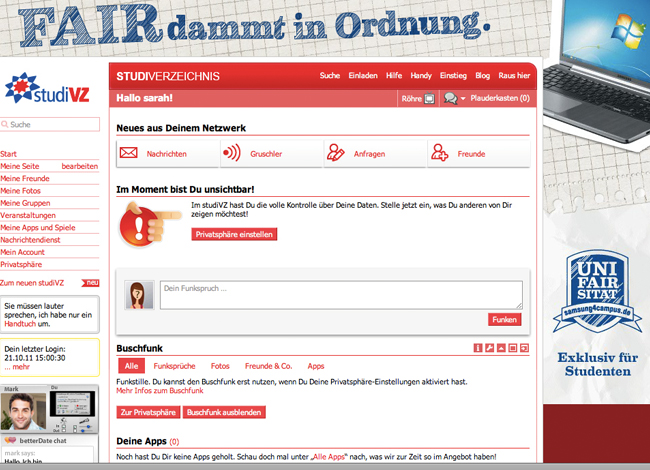Click 'Zum neuen studiVZ' link

[x=32, y=283]
